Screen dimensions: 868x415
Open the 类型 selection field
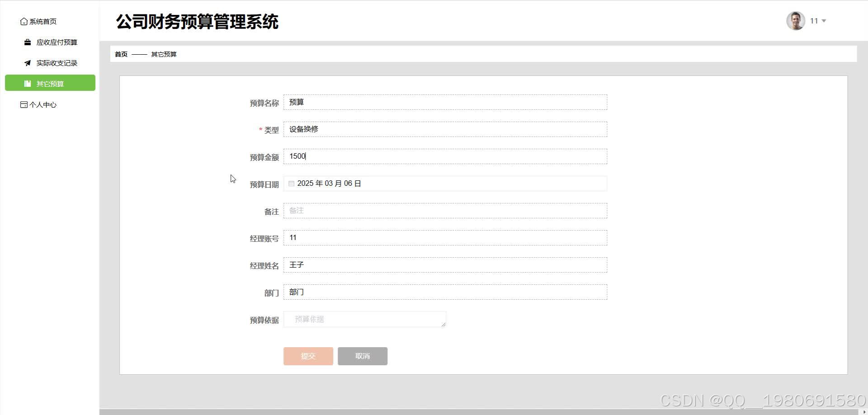click(x=444, y=129)
